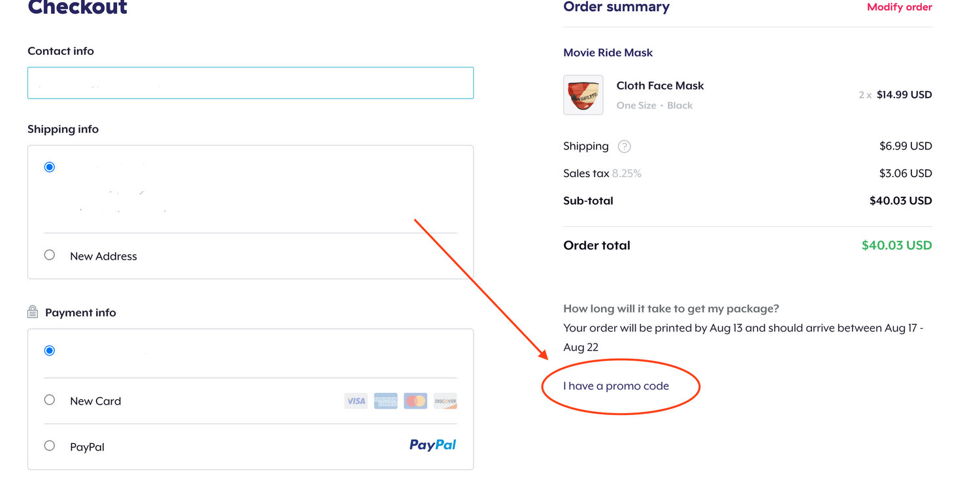
Task: Click the Mastercard card icon
Action: [416, 401]
